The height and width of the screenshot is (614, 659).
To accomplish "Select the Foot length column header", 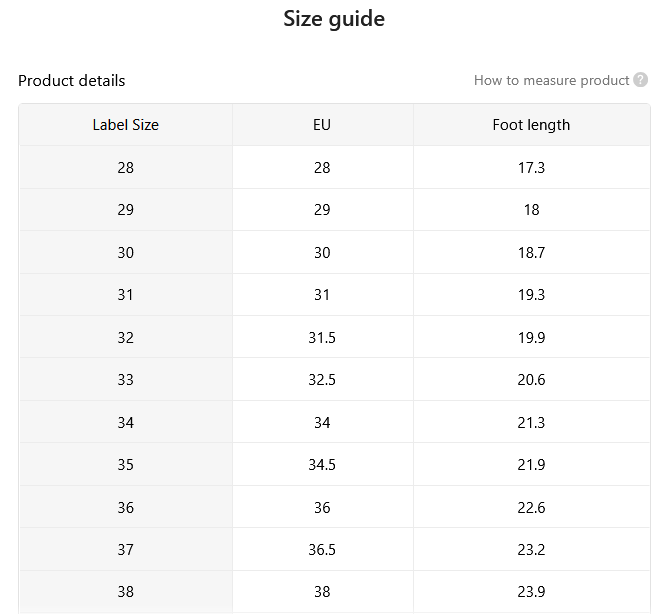I will pos(531,125).
